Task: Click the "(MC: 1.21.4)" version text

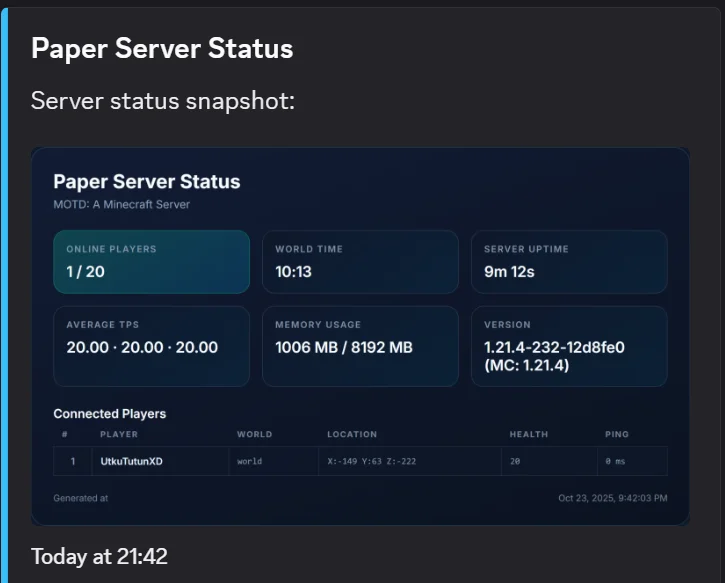Action: tap(527, 365)
